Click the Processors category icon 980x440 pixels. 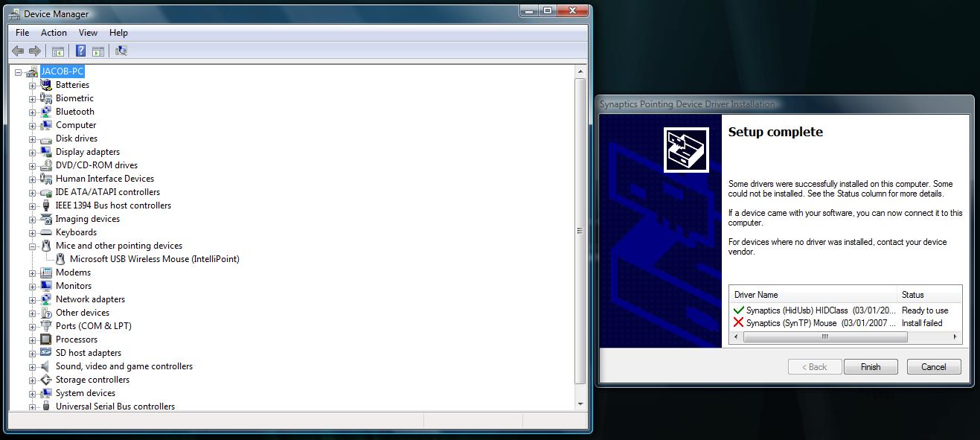point(46,339)
